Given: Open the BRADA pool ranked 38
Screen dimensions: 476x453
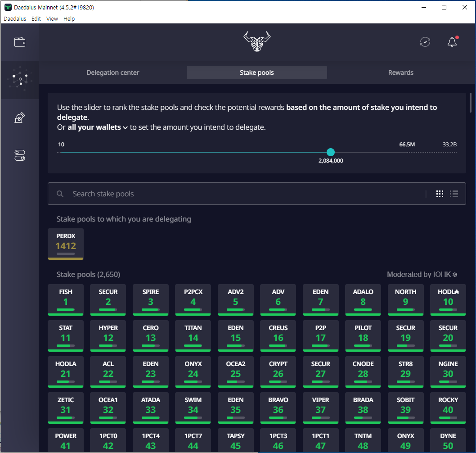Looking at the screenshot, I should click(x=363, y=408).
